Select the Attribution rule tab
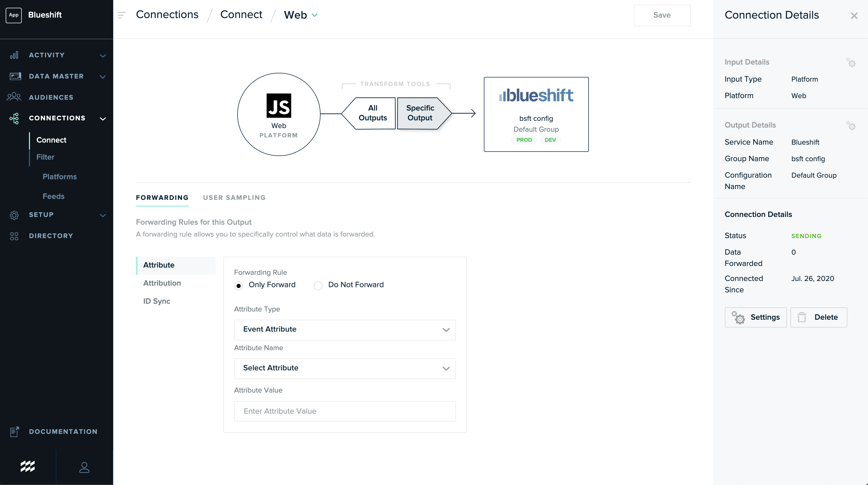The height and width of the screenshot is (485, 868). [x=162, y=283]
